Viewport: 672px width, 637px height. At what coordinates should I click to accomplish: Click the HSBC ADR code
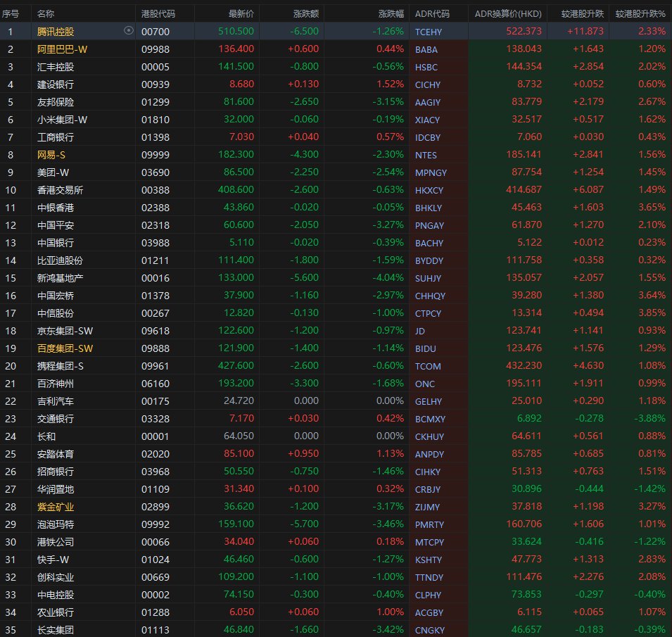click(426, 68)
